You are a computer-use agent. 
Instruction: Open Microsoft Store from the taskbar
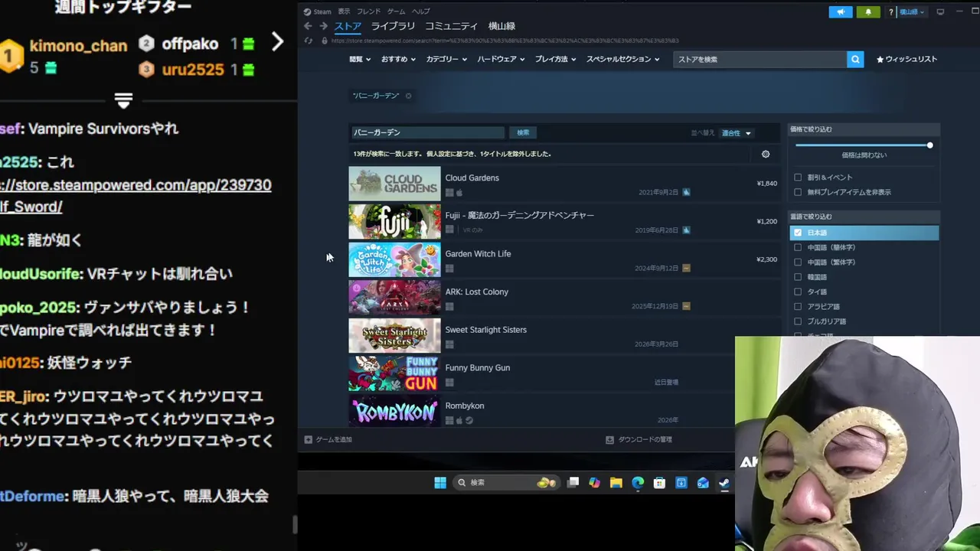(x=659, y=482)
